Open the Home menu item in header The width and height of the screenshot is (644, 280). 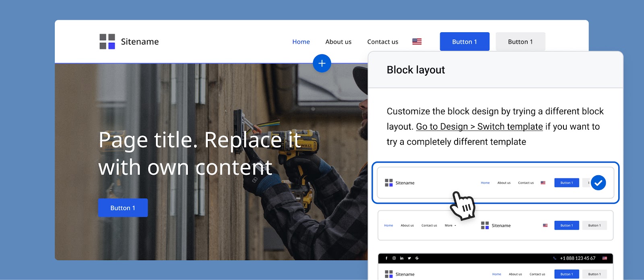[x=301, y=41]
